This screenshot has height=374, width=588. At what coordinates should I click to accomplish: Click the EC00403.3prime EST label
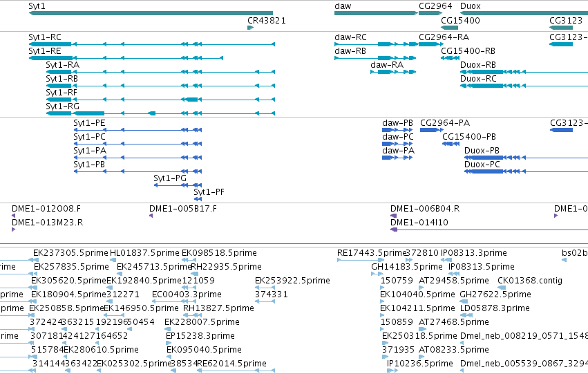coord(187,295)
